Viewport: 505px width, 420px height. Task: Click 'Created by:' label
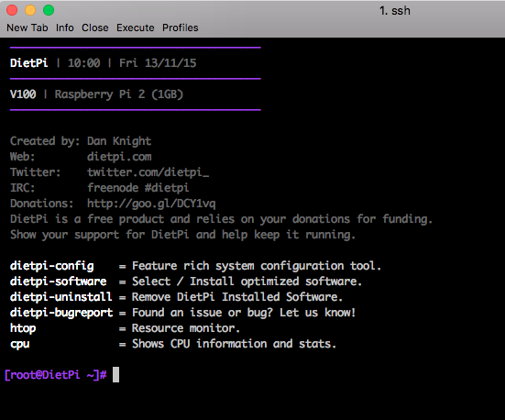pos(45,141)
